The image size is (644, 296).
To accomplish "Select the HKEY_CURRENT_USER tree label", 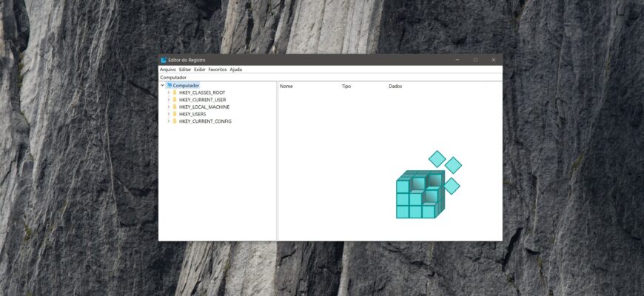I will point(202,100).
